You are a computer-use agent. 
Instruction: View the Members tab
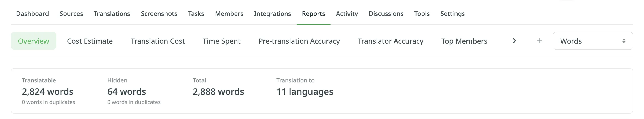(229, 13)
